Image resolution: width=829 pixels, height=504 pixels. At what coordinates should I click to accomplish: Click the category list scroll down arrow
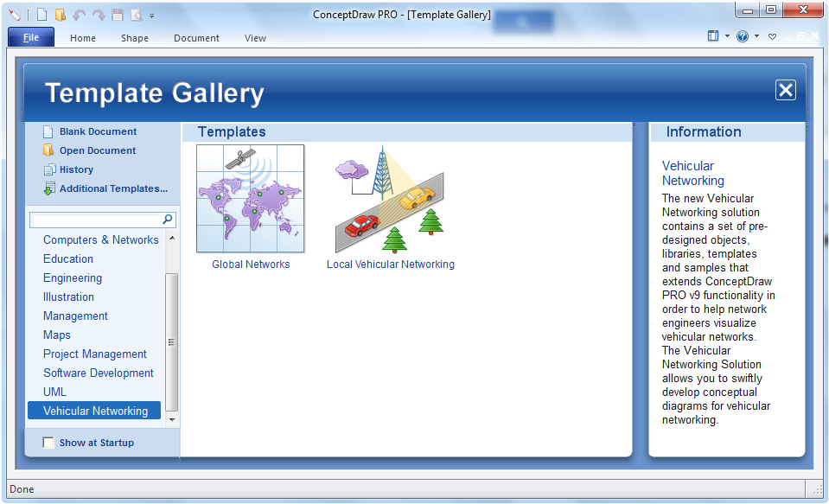tap(172, 420)
